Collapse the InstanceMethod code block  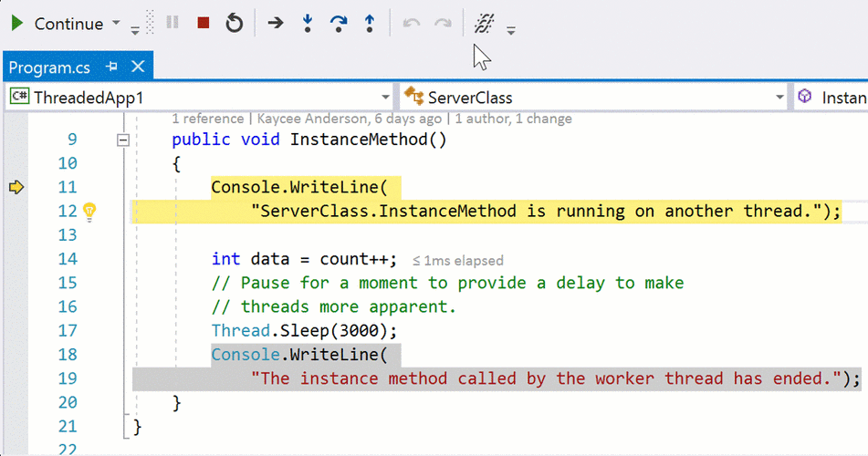(x=122, y=140)
